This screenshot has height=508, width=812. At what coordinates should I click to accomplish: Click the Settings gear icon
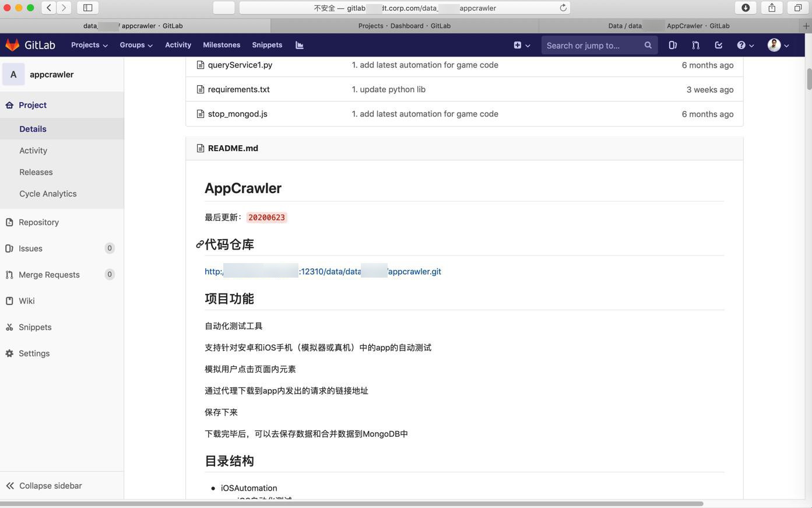pos(9,353)
